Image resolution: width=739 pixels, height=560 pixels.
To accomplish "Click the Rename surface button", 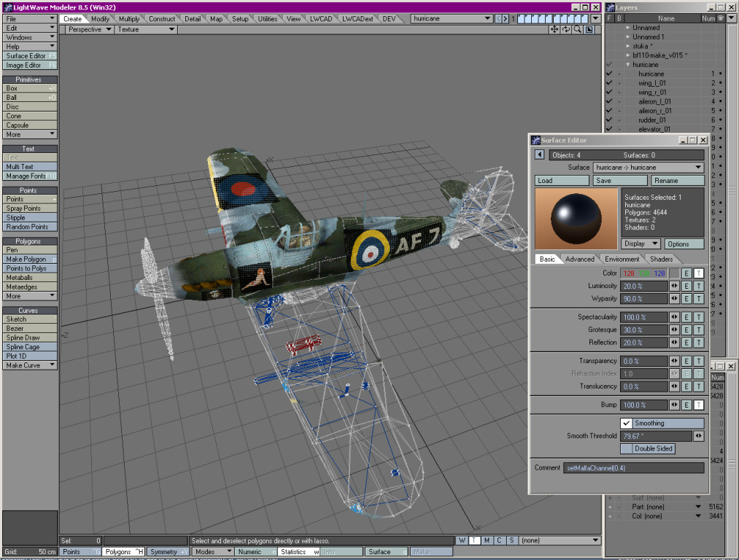I will (x=678, y=181).
